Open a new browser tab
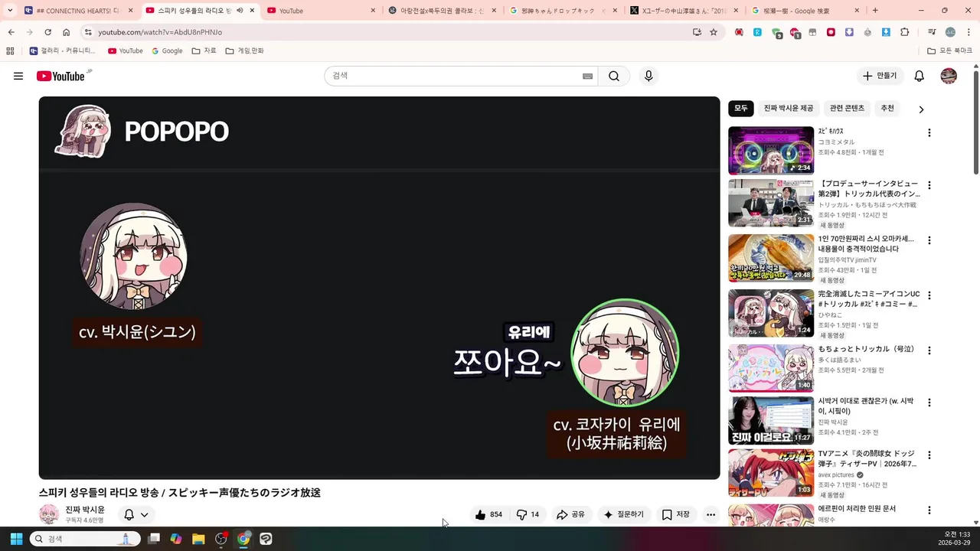Viewport: 980px width, 551px height. click(875, 11)
